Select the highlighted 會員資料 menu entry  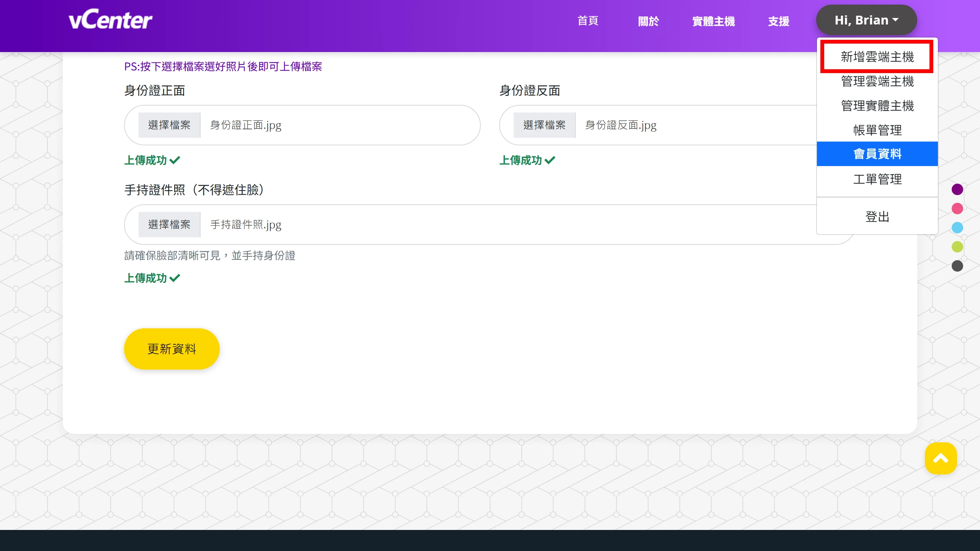click(x=877, y=153)
